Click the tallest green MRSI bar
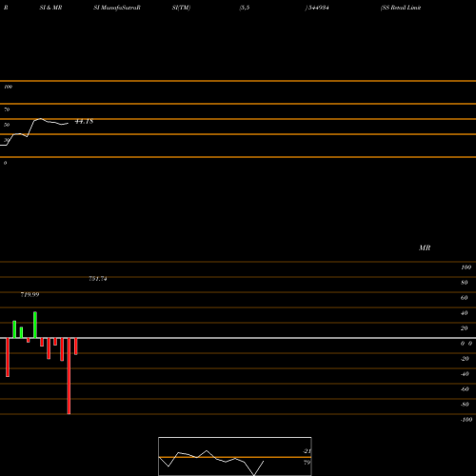 click(35, 325)
